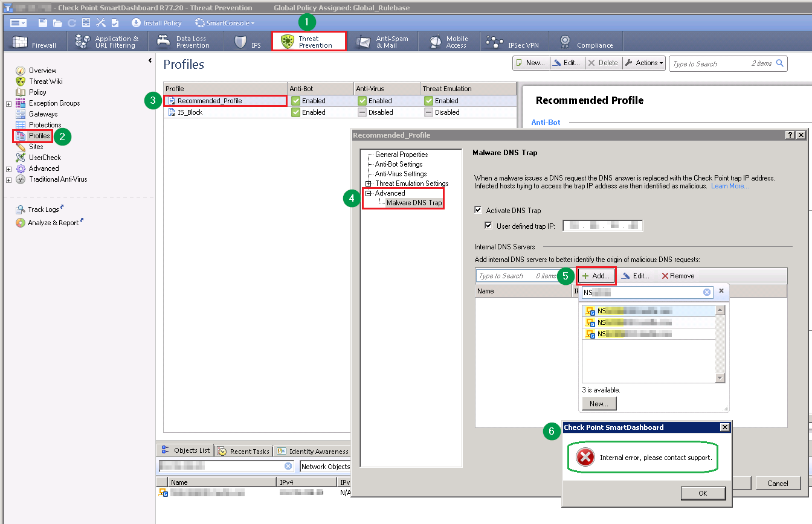This screenshot has height=524, width=812.
Task: Clear the NS search box in picker
Action: 707,292
